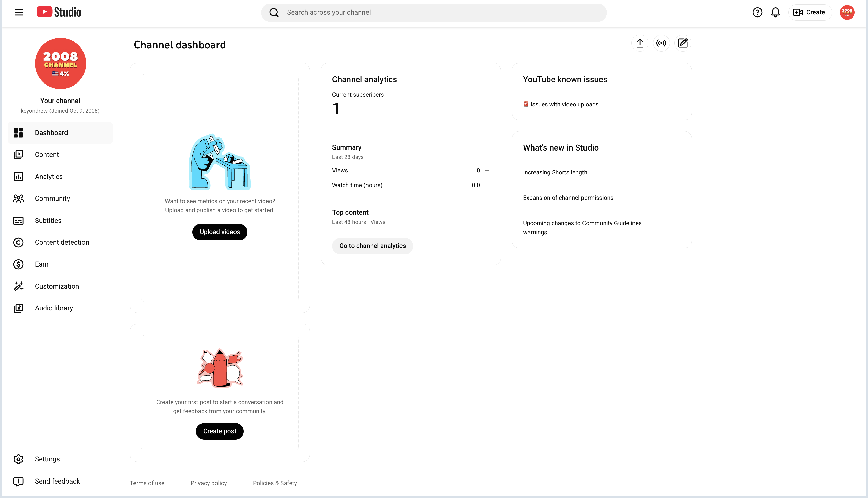Click the Send feedback exclamation icon
This screenshot has width=868, height=498.
coord(19,481)
